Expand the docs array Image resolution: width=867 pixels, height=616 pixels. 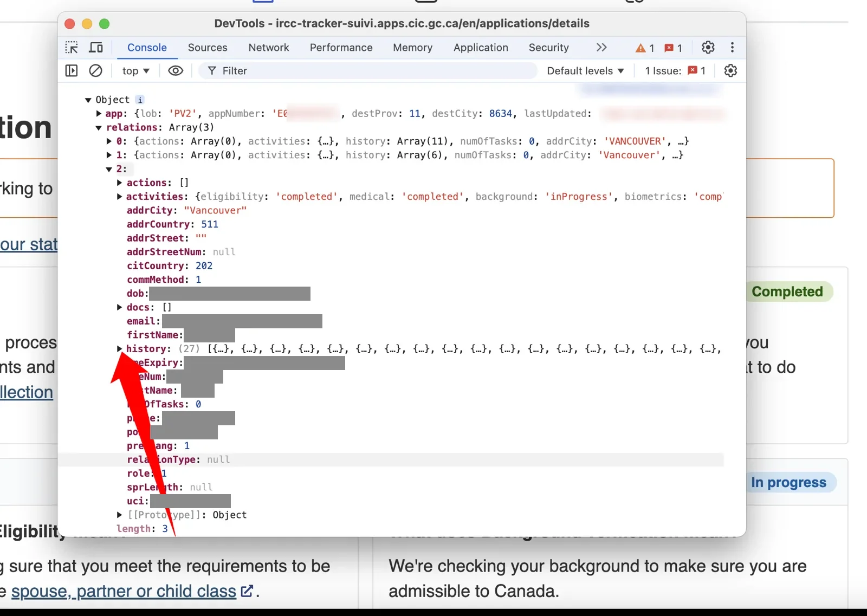[x=119, y=308]
